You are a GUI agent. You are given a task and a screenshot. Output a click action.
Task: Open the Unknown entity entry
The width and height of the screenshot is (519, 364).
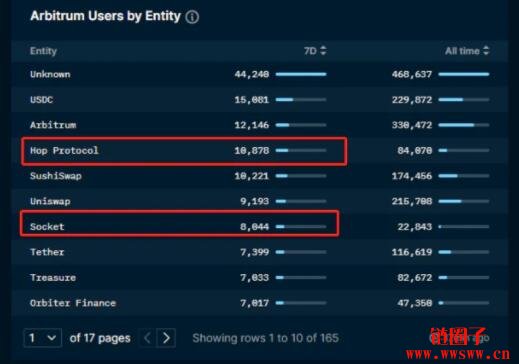pos(50,74)
